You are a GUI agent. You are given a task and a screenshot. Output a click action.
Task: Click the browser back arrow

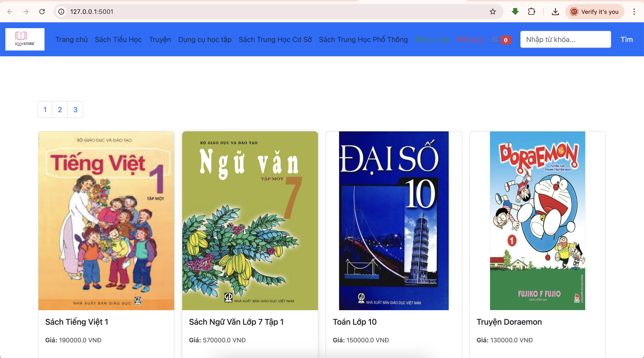pos(10,11)
